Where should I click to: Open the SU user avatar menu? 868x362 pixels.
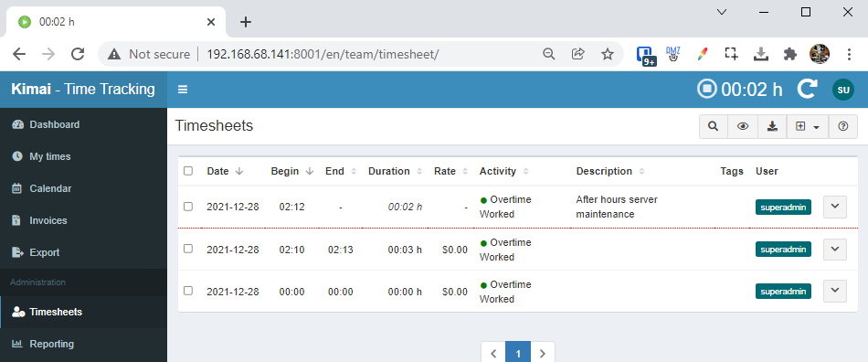843,90
